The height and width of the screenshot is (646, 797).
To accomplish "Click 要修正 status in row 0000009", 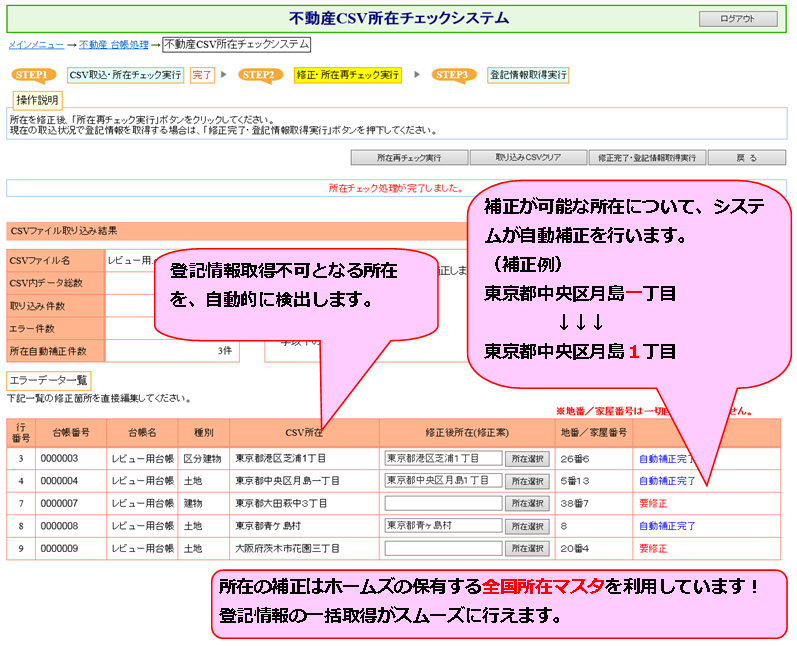I will [x=653, y=548].
